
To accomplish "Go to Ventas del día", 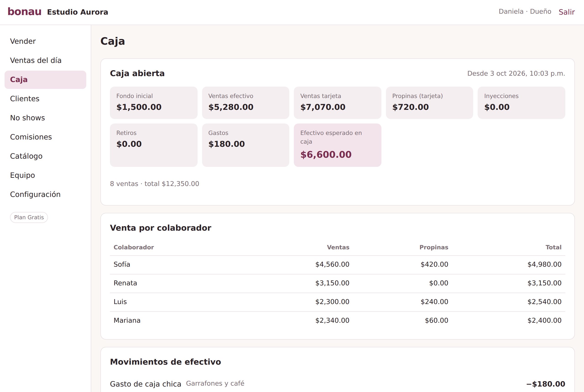I will 45,60.
